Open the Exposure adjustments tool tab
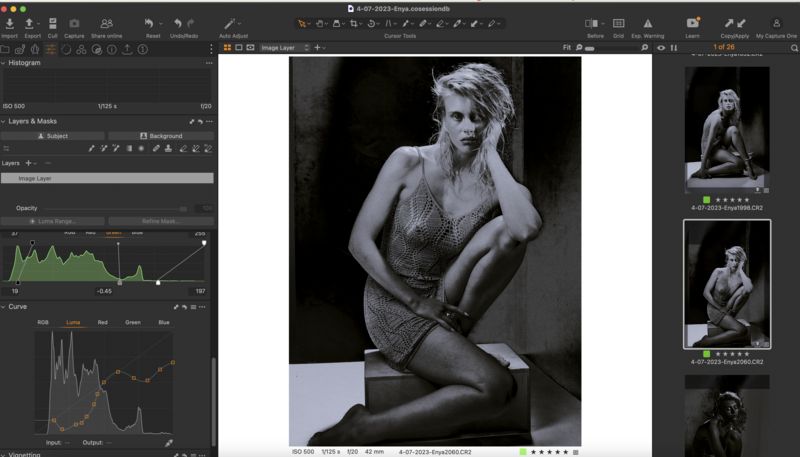 point(51,49)
